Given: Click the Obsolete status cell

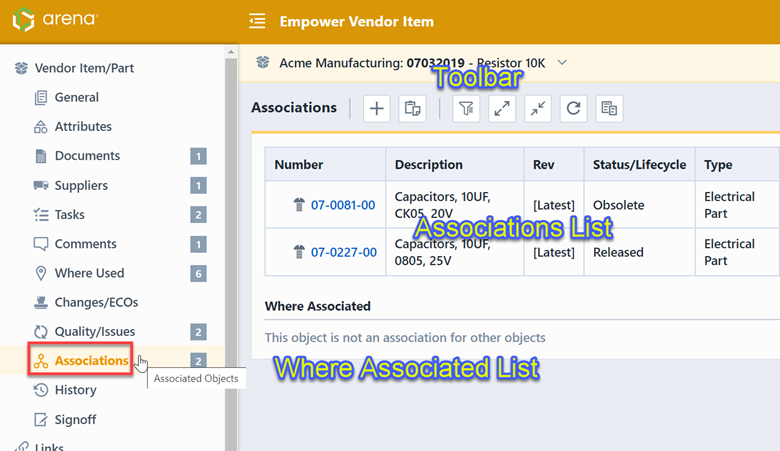Looking at the screenshot, I should pyautogui.click(x=639, y=205).
